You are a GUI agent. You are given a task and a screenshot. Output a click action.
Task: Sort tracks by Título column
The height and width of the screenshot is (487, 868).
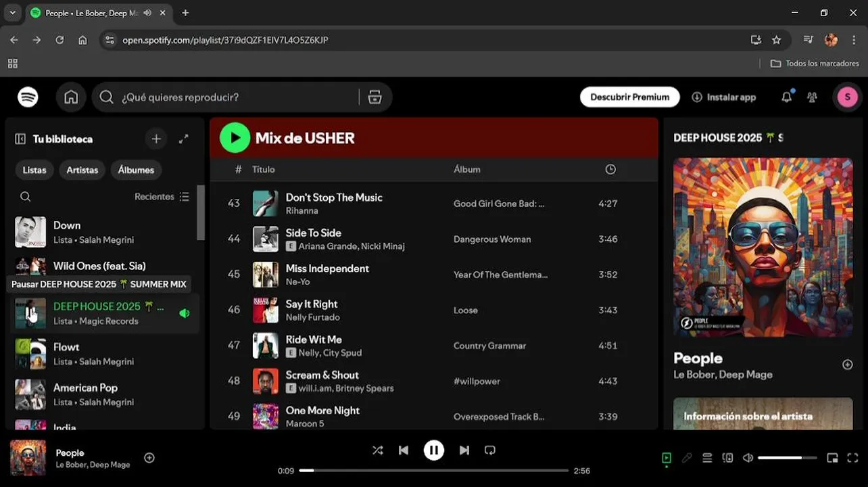(263, 170)
